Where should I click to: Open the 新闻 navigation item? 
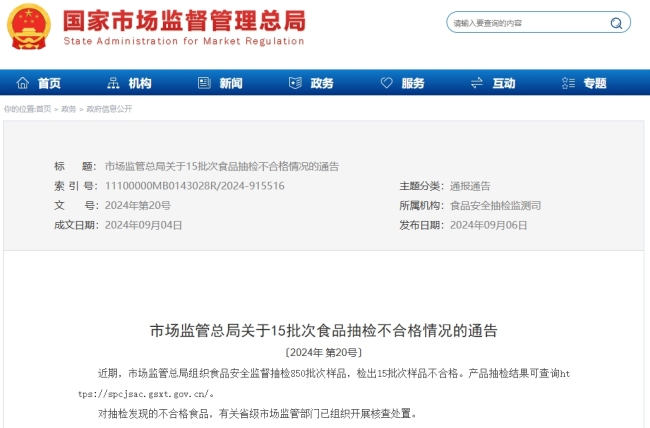click(231, 83)
